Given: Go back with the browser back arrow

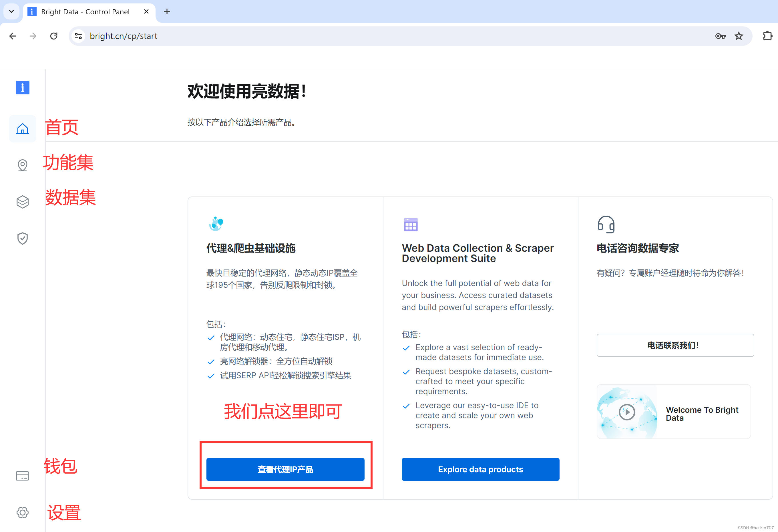Looking at the screenshot, I should point(13,36).
